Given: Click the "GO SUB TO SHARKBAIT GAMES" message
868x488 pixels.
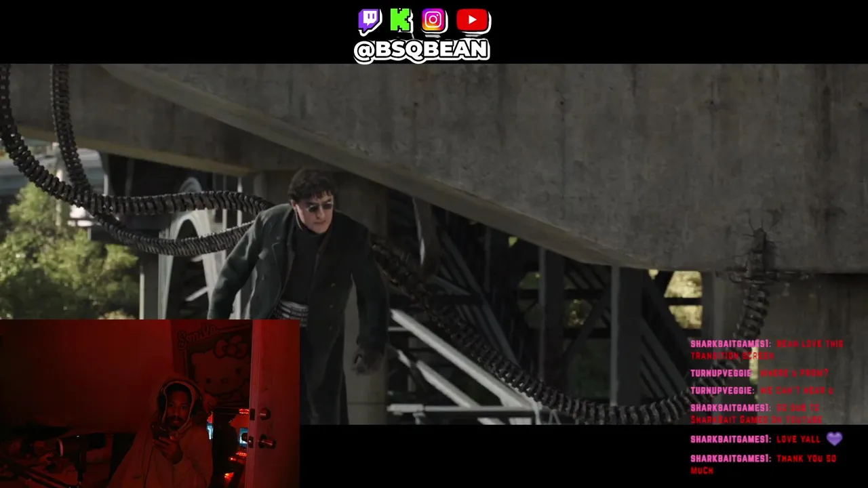Looking at the screenshot, I should [756, 413].
